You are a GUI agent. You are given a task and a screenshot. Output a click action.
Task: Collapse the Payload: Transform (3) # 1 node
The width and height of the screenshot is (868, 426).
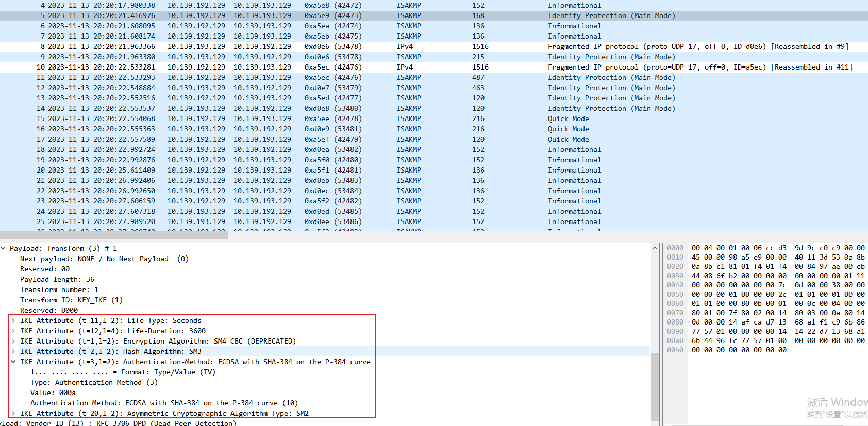4,248
